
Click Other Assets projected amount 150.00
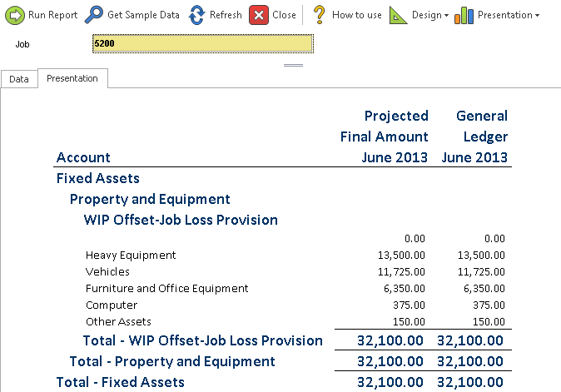tap(409, 322)
